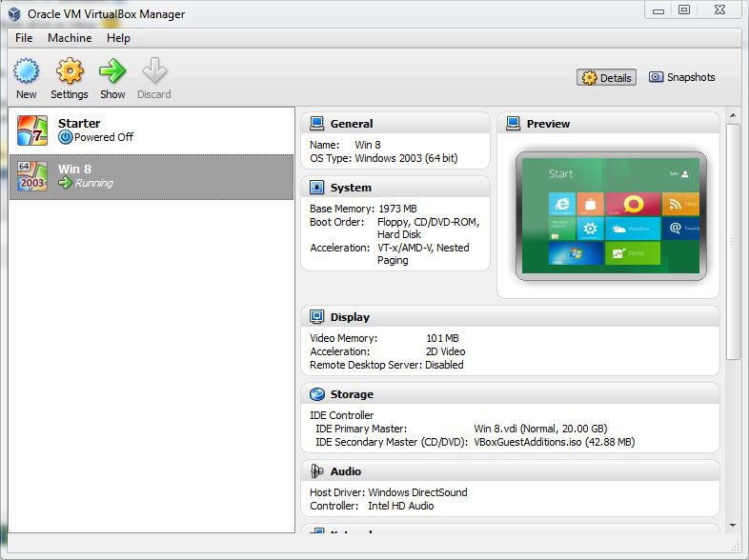Viewport: 749px width, 560px height.
Task: Click the '2D Video' acceleration value
Action: tap(445, 351)
